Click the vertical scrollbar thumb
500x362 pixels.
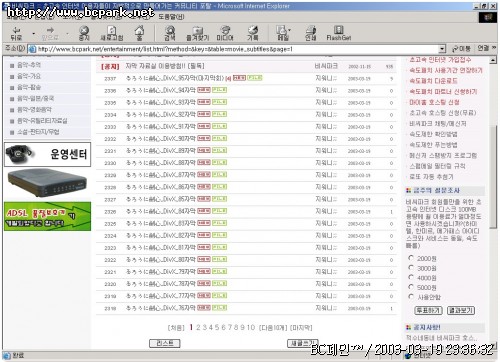point(493,177)
